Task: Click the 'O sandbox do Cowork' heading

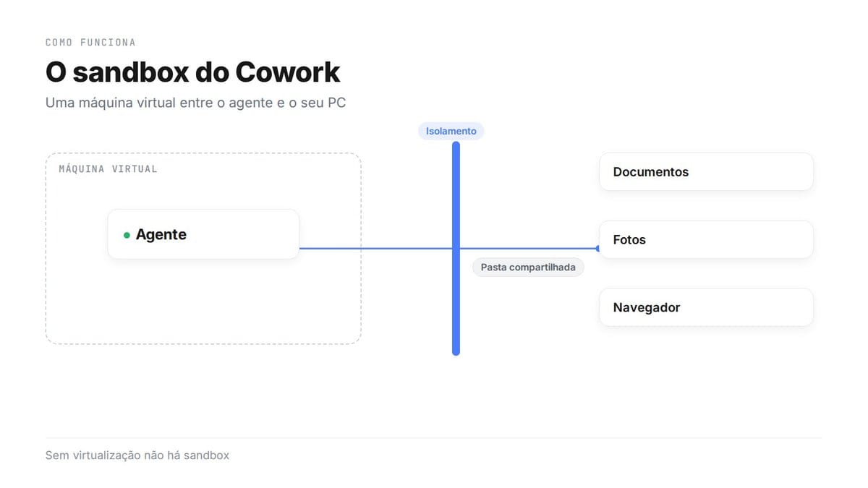Action: pyautogui.click(x=193, y=72)
